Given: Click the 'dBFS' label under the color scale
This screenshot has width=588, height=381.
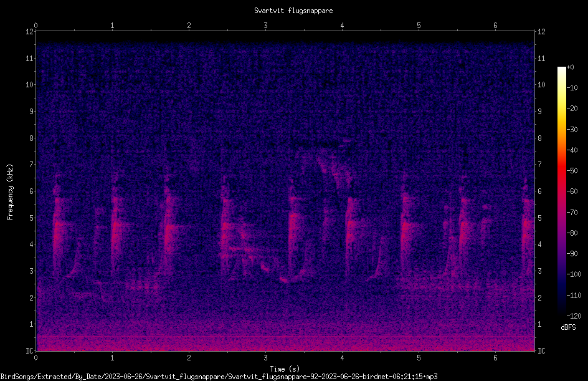Looking at the screenshot, I should click(568, 327).
